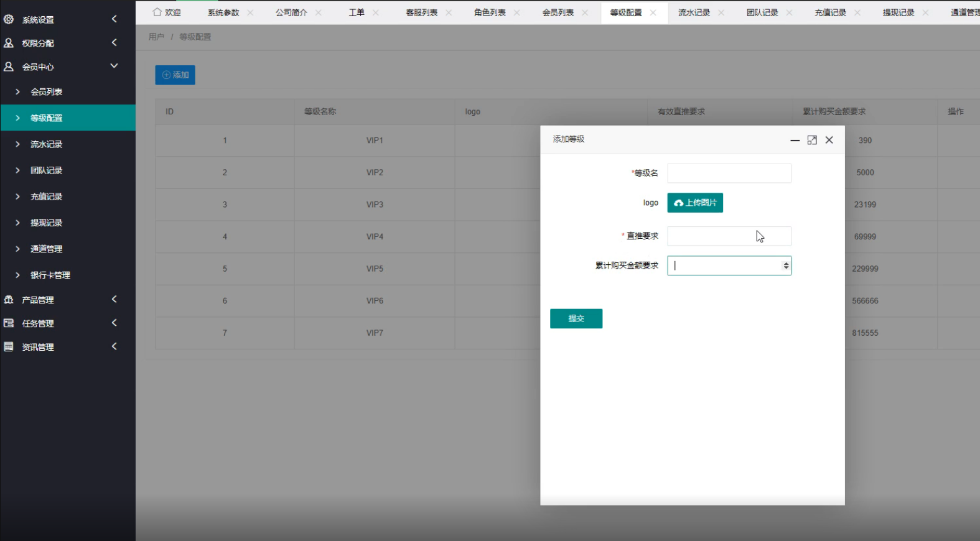Viewport: 980px width, 541px height.
Task: Switch to the 会员列表 tab
Action: 558,12
